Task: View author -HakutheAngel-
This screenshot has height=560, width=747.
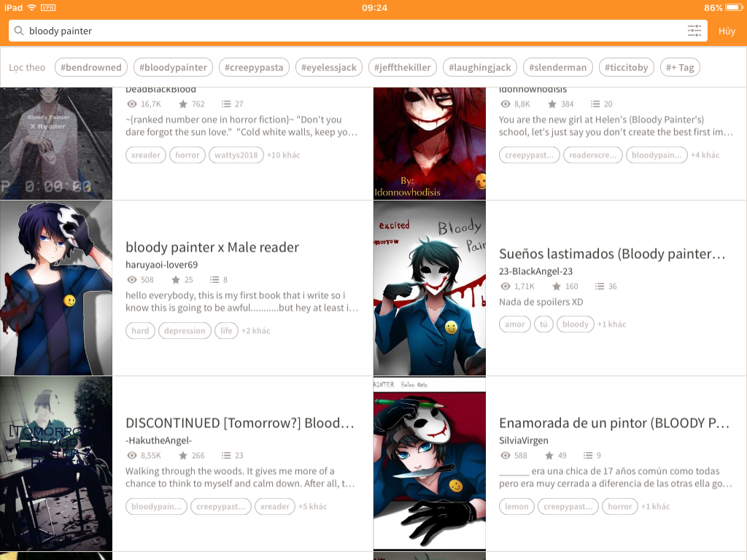Action: 158,440
